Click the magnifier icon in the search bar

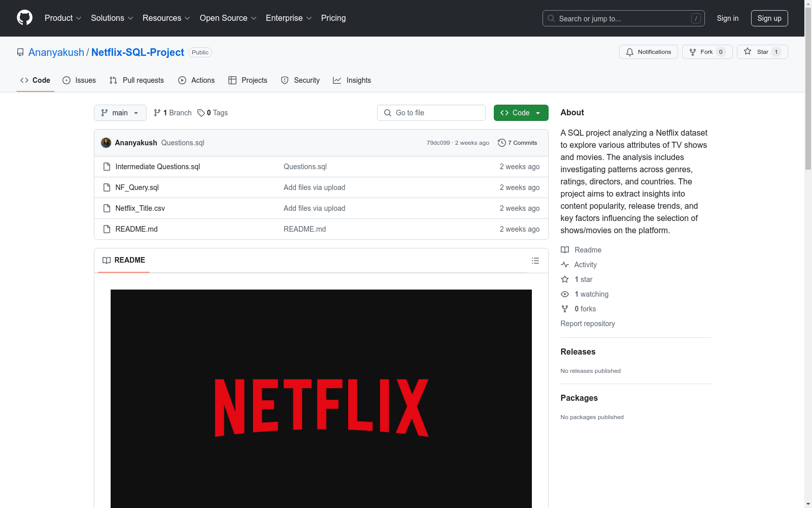click(x=551, y=18)
